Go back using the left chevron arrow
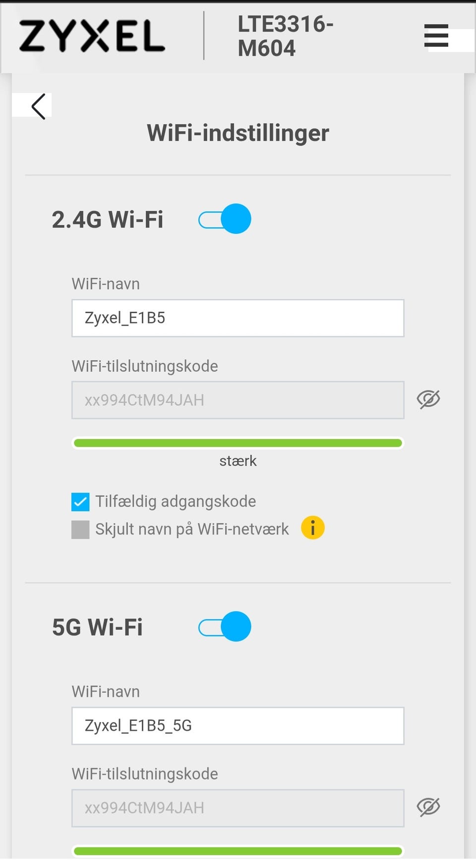Image resolution: width=476 pixels, height=868 pixels. tap(39, 106)
